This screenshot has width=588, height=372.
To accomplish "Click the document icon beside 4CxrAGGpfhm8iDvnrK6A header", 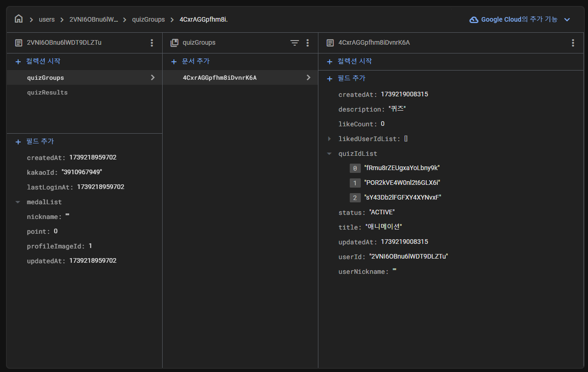I will 330,43.
